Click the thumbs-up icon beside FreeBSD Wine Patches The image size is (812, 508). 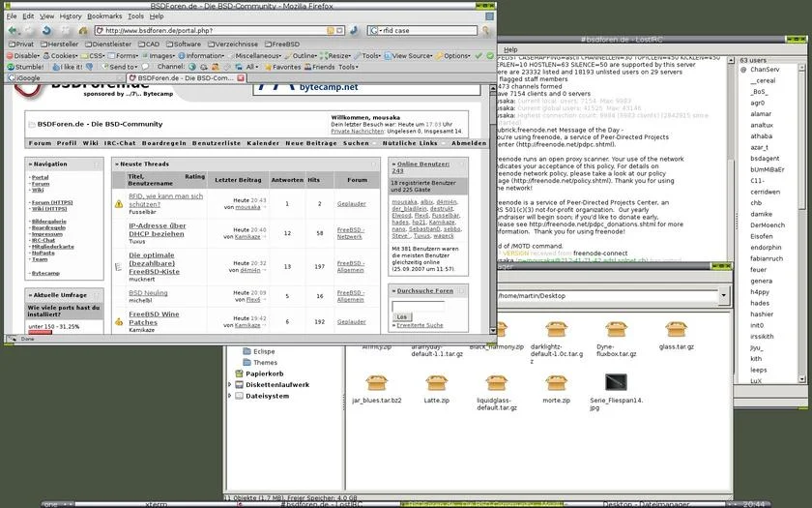pos(119,322)
